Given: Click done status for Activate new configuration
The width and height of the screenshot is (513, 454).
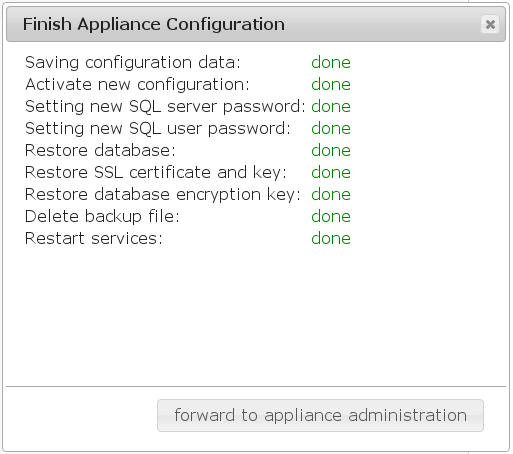Looking at the screenshot, I should (331, 84).
